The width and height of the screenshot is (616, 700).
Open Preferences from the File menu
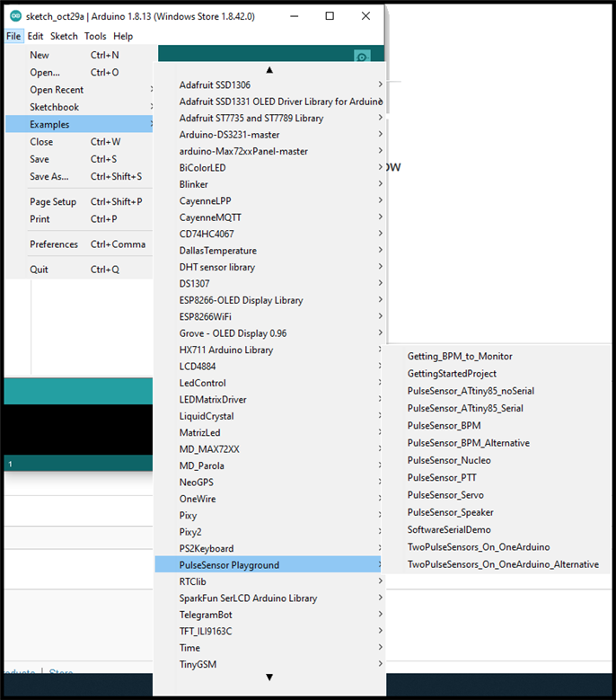(79, 244)
